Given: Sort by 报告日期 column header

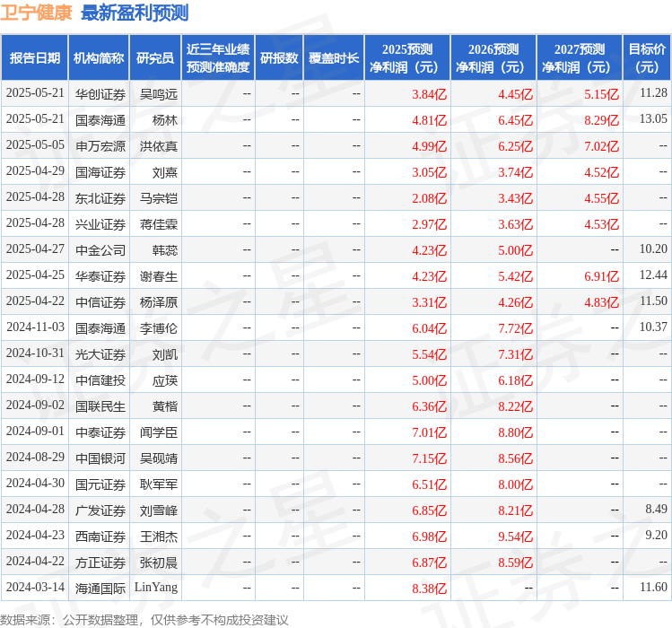Looking at the screenshot, I should coord(35,58).
